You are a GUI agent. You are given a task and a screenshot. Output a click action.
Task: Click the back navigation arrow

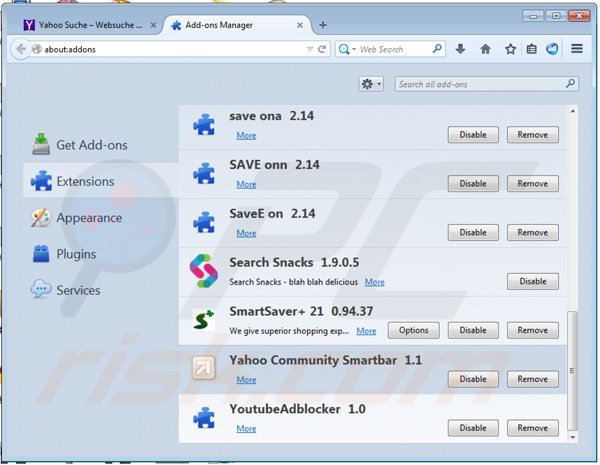coord(21,49)
